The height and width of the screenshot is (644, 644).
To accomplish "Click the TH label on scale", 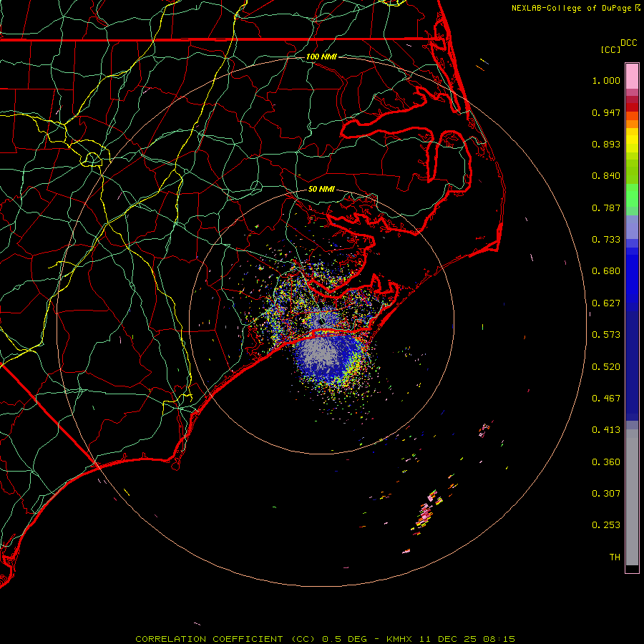I will coord(615,557).
